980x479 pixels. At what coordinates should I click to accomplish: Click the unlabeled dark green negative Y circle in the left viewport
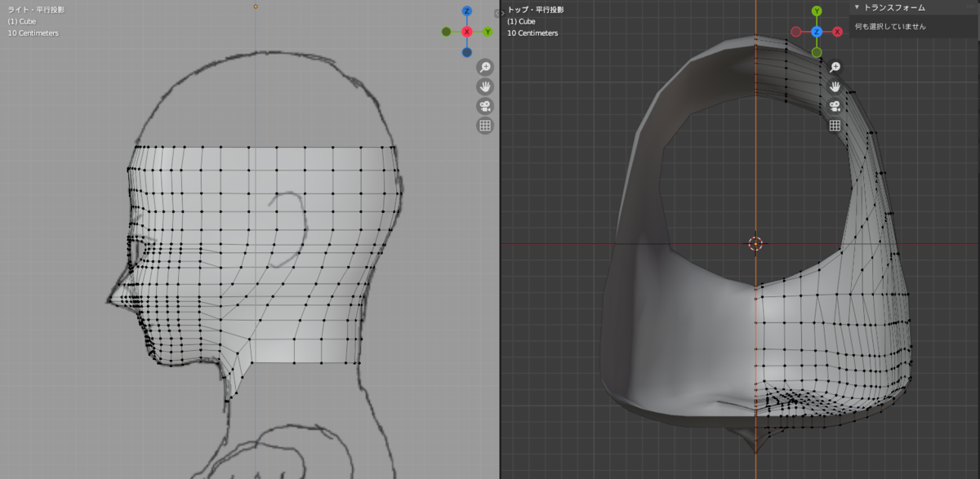pos(446,32)
